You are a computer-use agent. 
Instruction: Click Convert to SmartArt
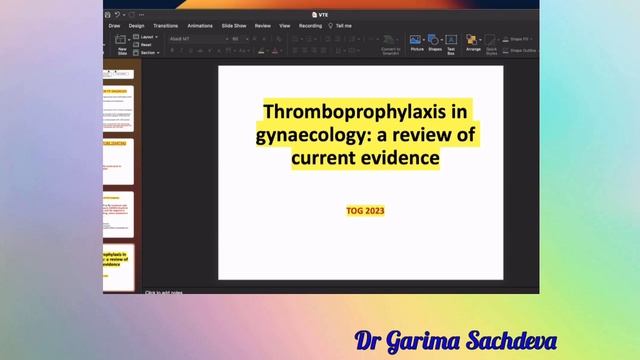[390, 44]
